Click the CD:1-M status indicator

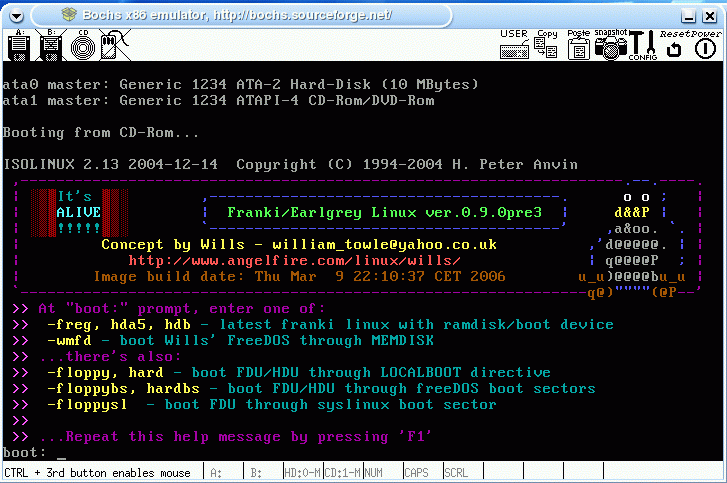point(343,473)
